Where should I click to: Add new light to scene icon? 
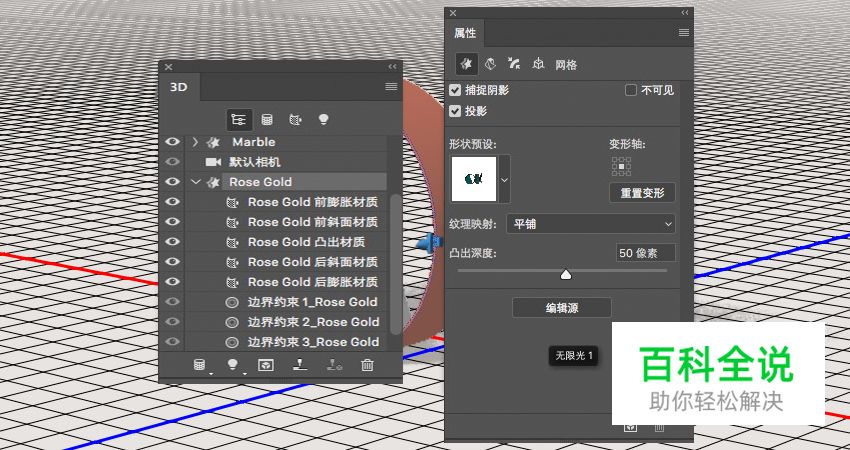(x=233, y=365)
